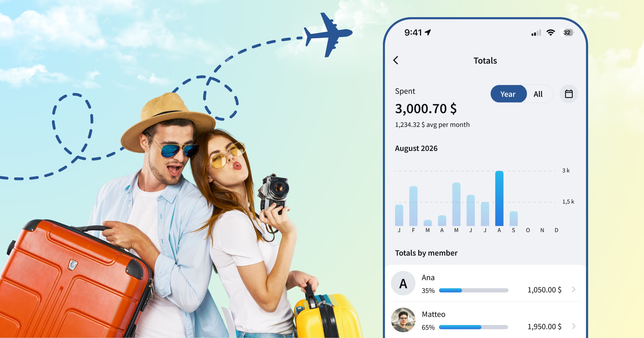
Task: Tap the '1,5 k' axis label
Action: (x=568, y=201)
